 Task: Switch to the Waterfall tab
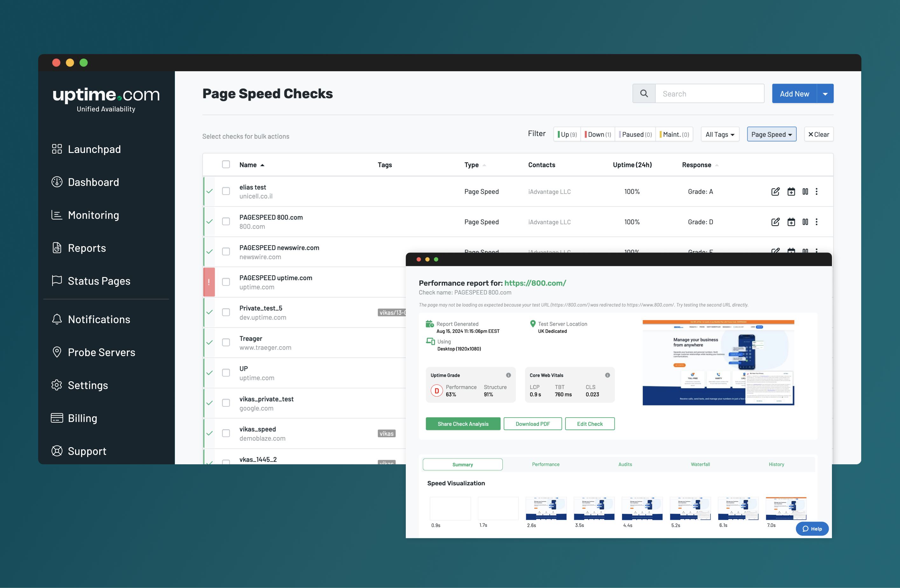(x=700, y=464)
